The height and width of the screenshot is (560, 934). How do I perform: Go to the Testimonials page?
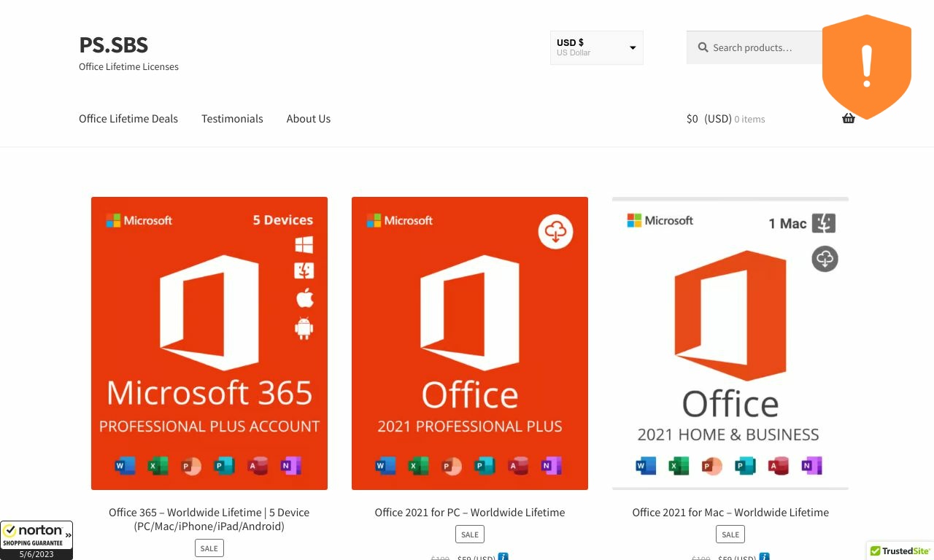click(x=232, y=119)
